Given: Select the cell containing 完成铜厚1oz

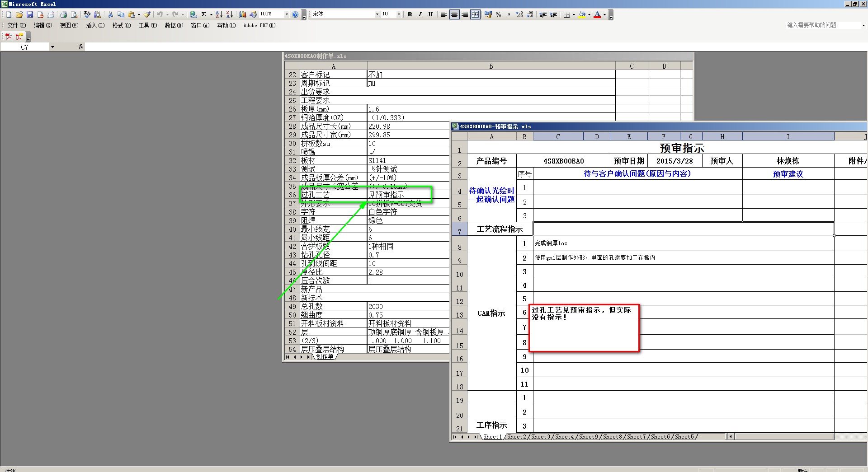Looking at the screenshot, I should [x=684, y=243].
